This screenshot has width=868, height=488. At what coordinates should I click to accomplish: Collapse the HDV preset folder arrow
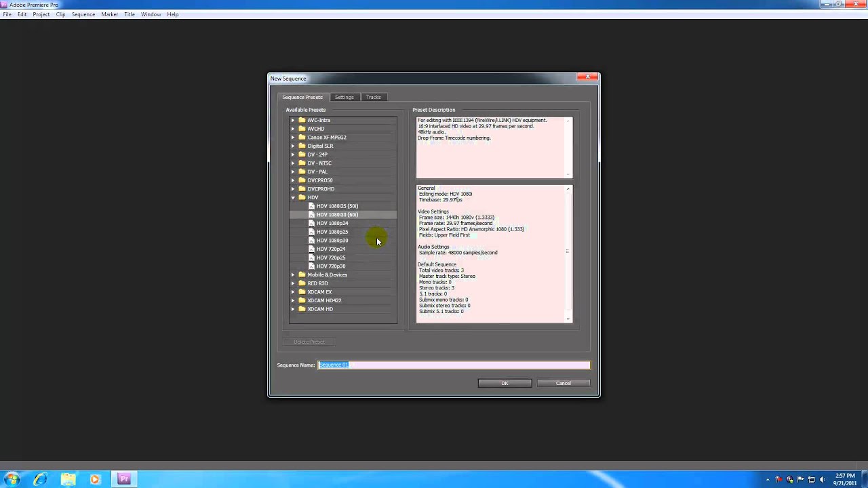coord(293,197)
